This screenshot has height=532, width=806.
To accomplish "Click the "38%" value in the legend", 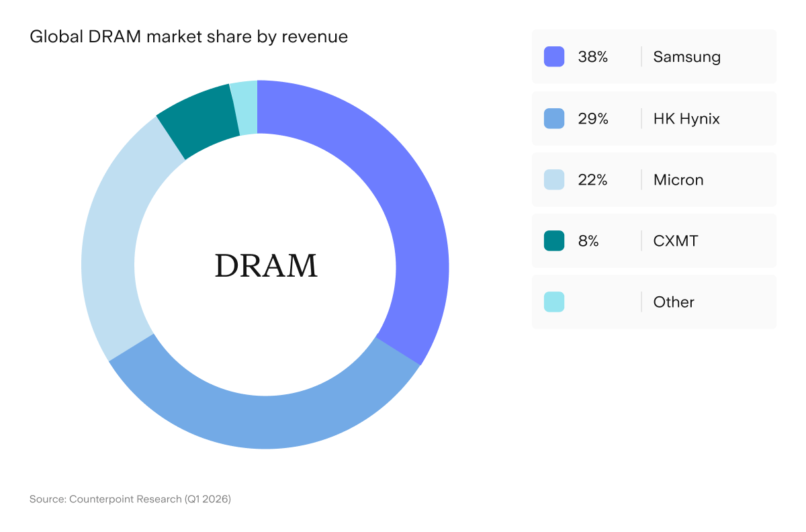I will coord(593,57).
